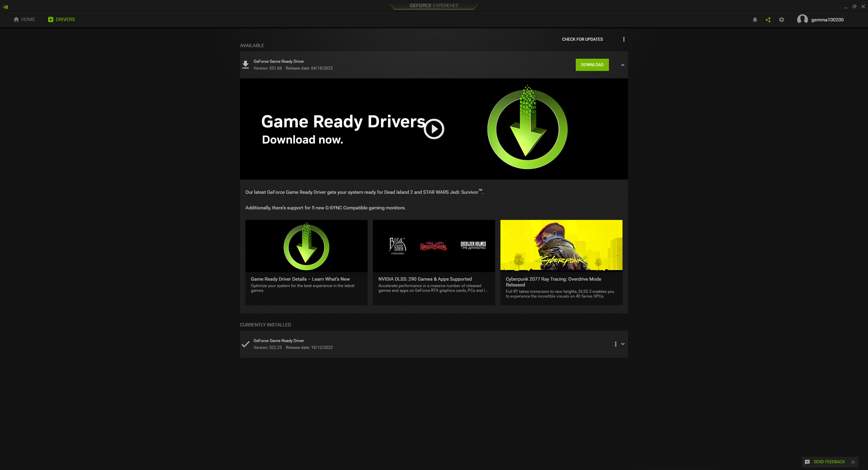Click the G-SYNC Compatible monitors sentence
This screenshot has height=470, width=868.
click(x=325, y=208)
